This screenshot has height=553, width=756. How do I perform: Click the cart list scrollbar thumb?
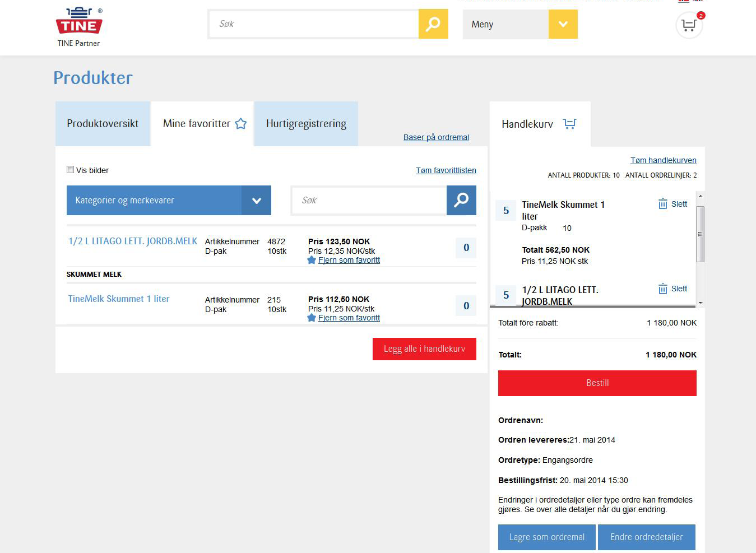tap(701, 234)
